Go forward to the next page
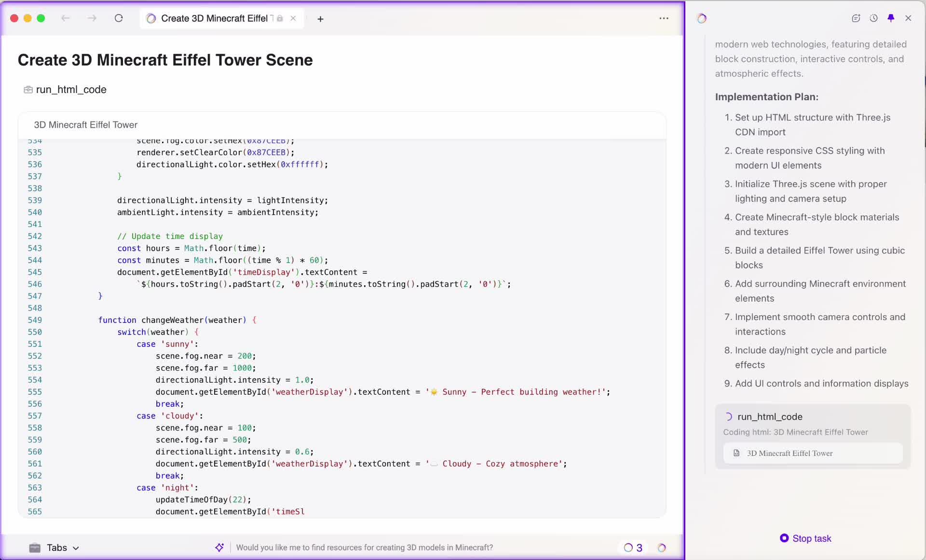This screenshot has width=926, height=560. coord(92,18)
